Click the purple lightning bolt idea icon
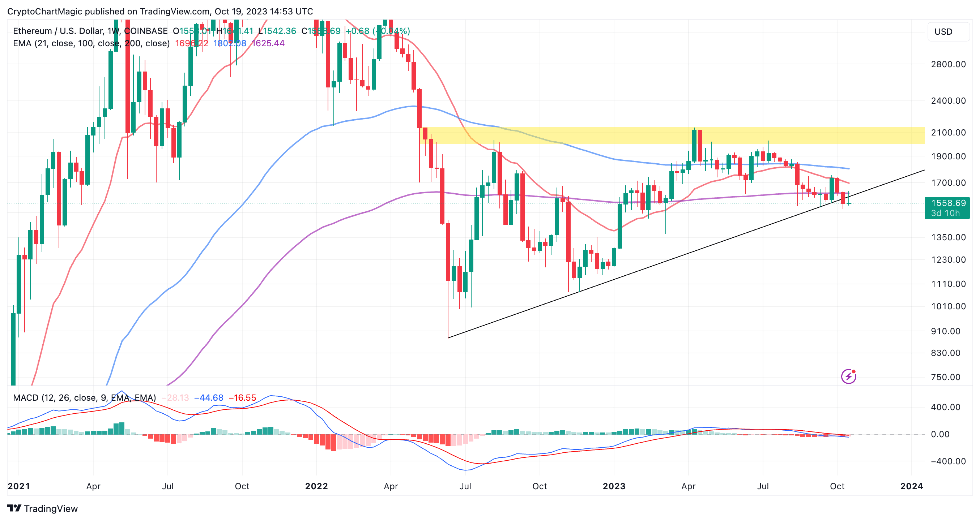Viewport: 980px width, 521px height. pyautogui.click(x=848, y=376)
